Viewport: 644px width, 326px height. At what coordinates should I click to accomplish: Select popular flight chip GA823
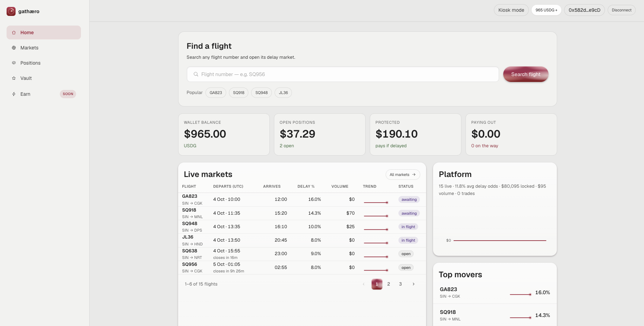click(x=216, y=93)
